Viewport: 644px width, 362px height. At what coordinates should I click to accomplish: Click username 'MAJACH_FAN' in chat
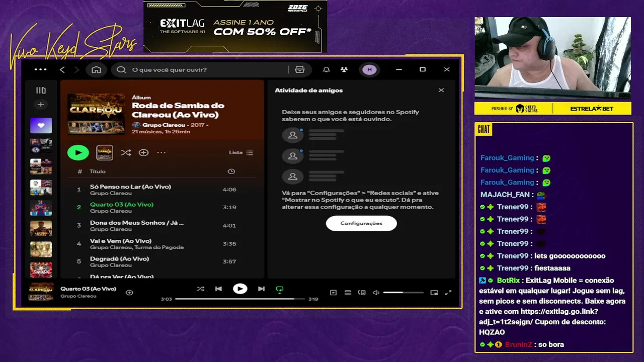pyautogui.click(x=505, y=195)
